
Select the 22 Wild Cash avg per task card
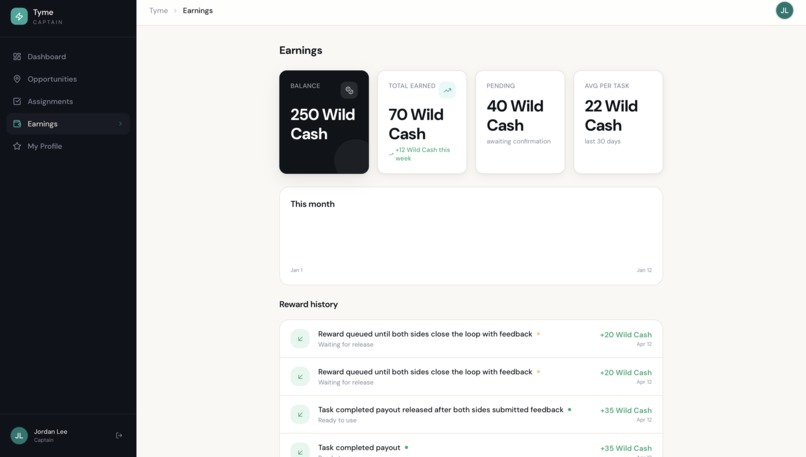(x=618, y=122)
